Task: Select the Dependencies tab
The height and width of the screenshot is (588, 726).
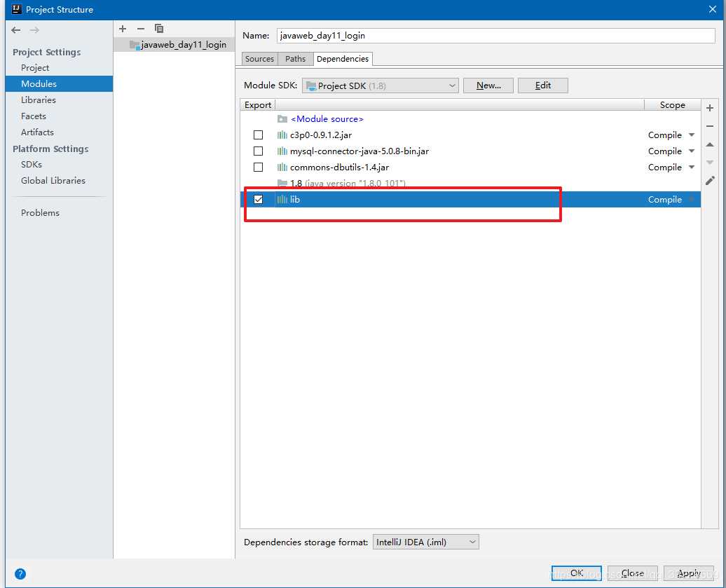Action: (343, 59)
